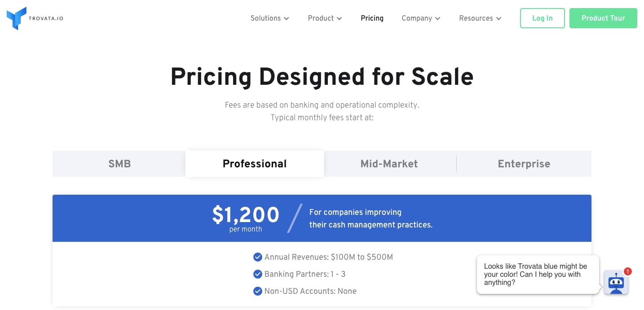Click the green Product Tour button
Screen dimensions: 644x310
pyautogui.click(x=603, y=18)
